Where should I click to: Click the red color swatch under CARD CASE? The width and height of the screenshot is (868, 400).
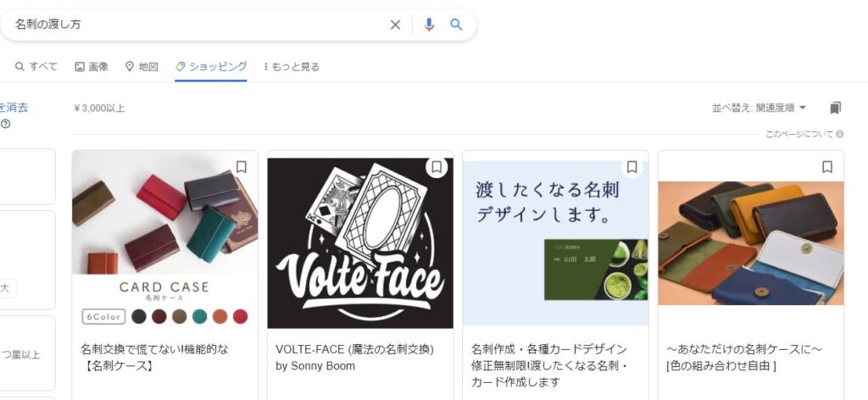pyautogui.click(x=240, y=316)
